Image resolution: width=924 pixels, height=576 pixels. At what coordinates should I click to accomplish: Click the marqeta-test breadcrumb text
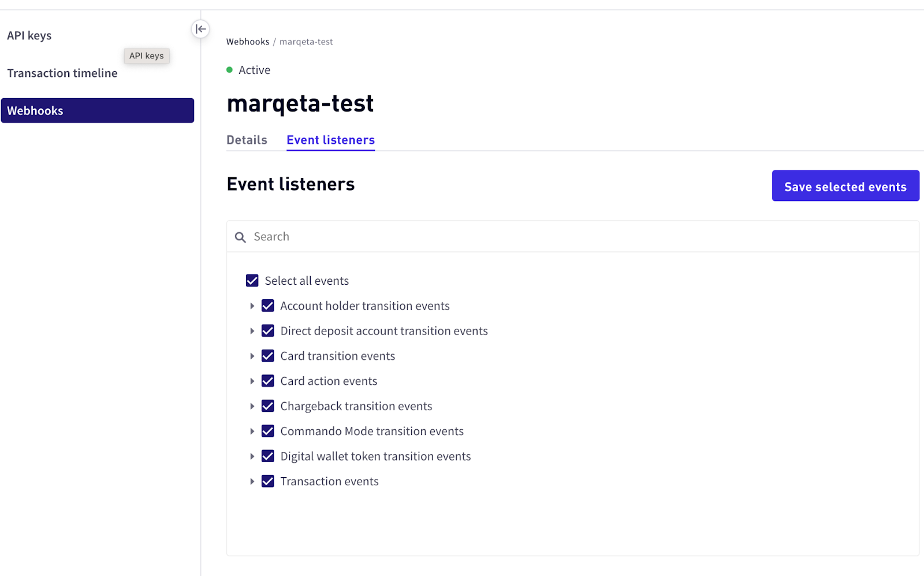(x=306, y=42)
